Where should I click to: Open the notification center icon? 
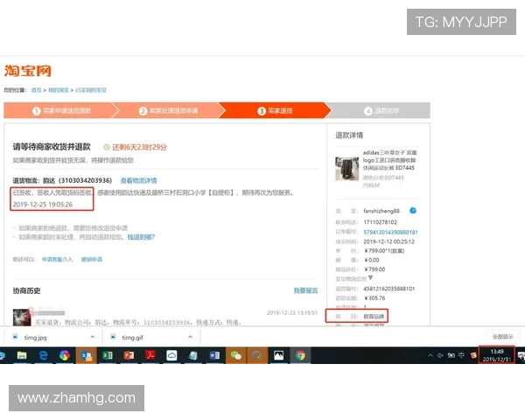(521, 356)
